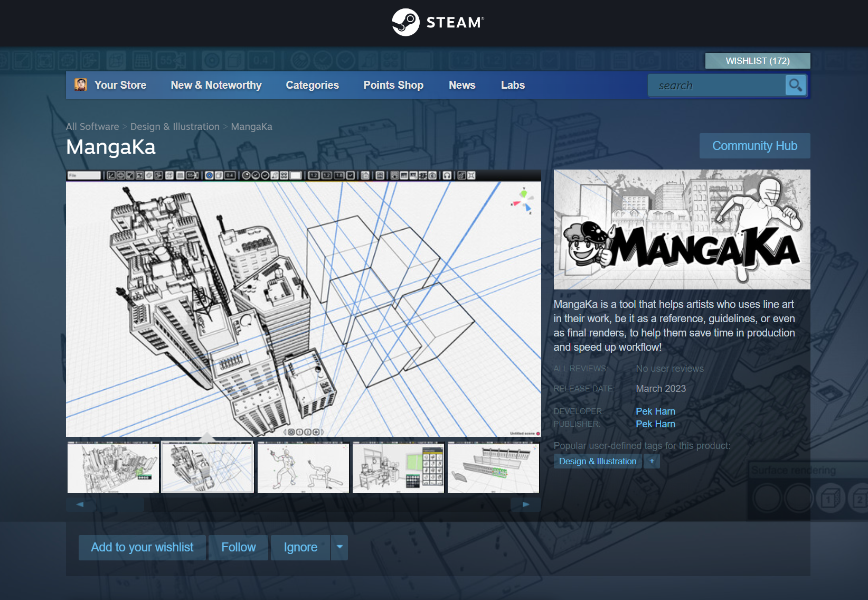The width and height of the screenshot is (868, 600).
Task: Open the New & Noteworthy menu
Action: point(216,85)
